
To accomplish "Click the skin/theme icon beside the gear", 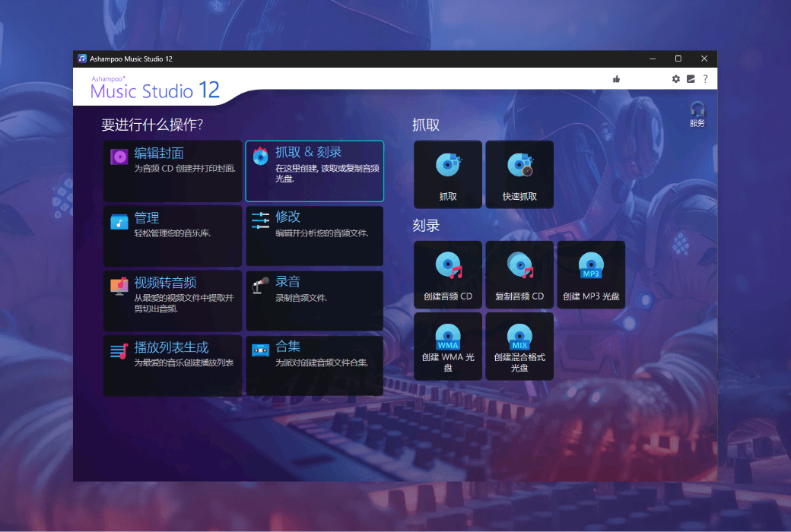I will click(691, 79).
